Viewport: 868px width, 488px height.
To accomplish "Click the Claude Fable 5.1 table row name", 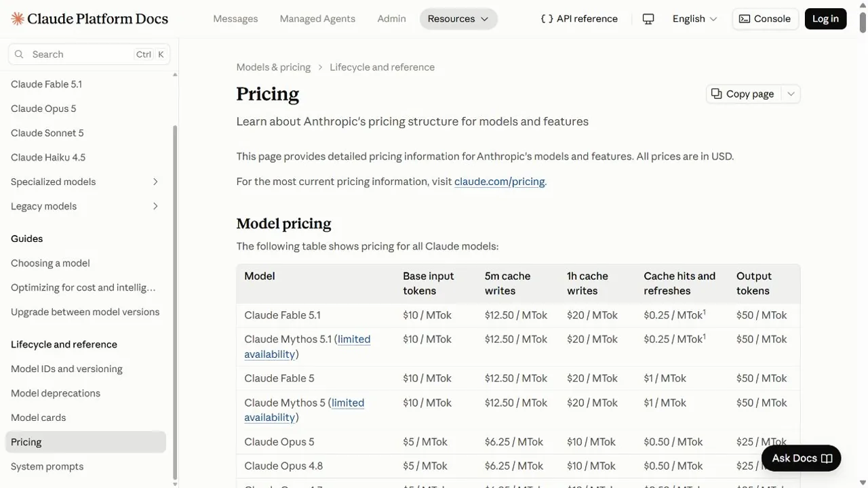I will pos(282,315).
